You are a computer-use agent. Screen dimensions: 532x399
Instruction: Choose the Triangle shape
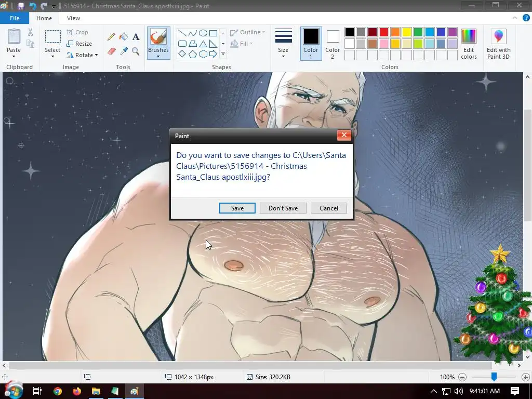(203, 44)
